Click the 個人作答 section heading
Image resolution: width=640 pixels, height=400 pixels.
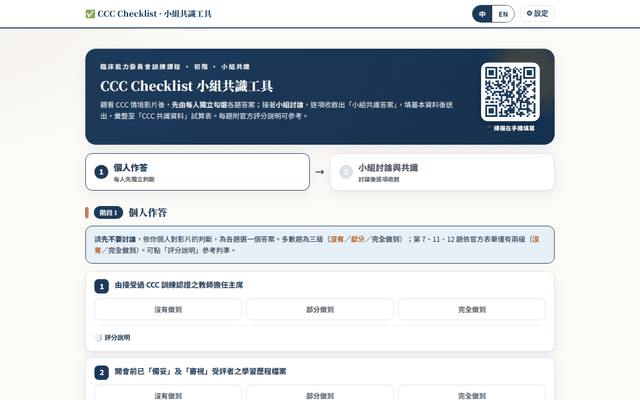click(148, 213)
